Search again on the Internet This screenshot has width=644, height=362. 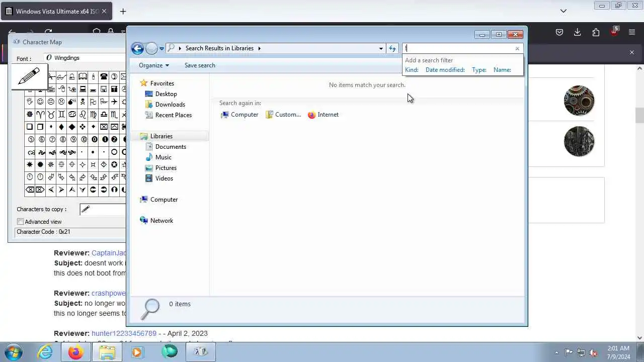(x=323, y=115)
